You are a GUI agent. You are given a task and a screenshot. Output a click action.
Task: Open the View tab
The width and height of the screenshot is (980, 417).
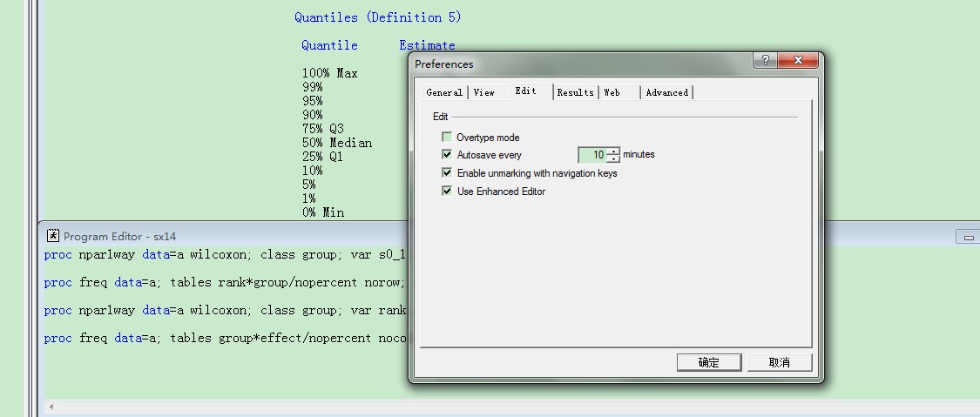483,92
